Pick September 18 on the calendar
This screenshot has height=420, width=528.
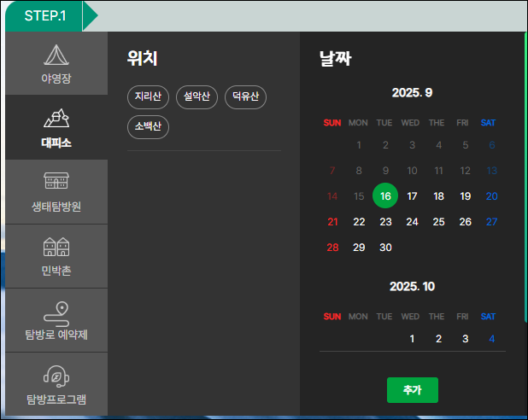coord(438,196)
